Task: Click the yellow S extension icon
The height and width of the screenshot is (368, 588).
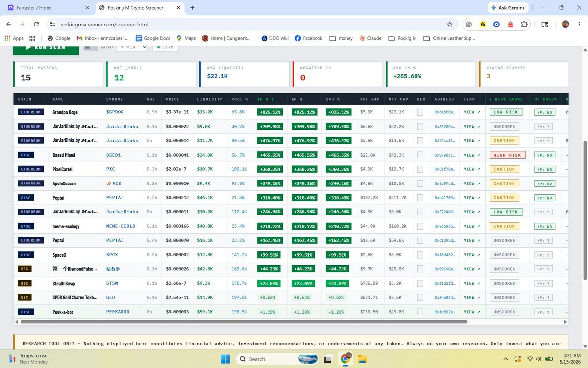Action: (x=483, y=24)
